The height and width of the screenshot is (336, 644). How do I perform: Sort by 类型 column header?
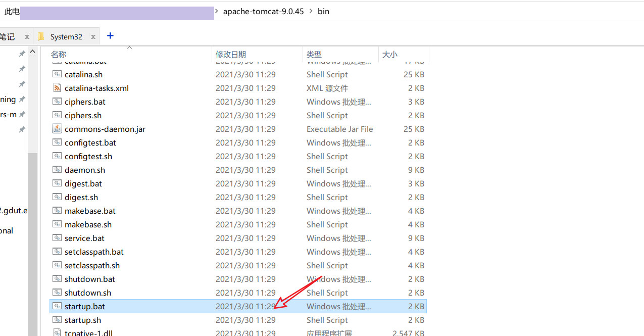(314, 54)
